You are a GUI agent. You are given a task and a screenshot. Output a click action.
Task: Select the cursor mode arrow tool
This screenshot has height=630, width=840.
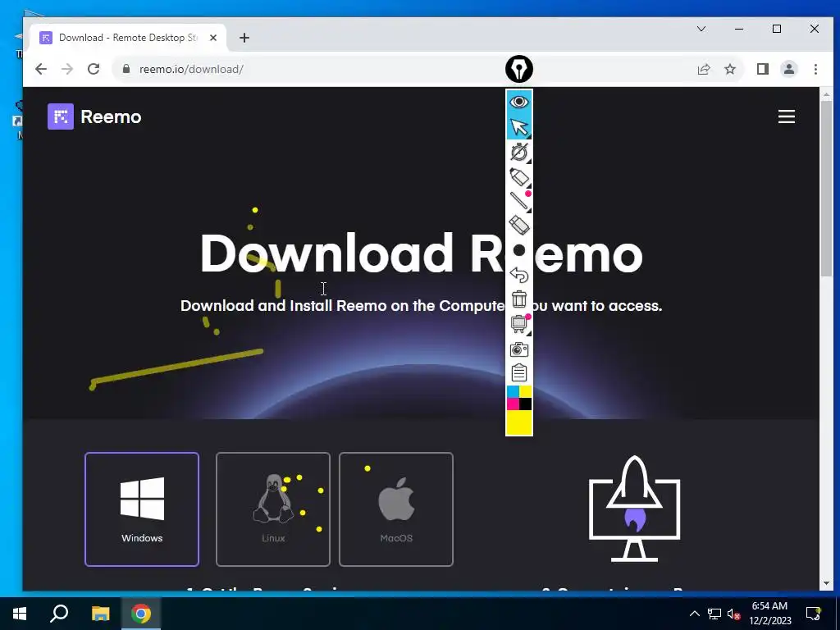[x=519, y=127]
